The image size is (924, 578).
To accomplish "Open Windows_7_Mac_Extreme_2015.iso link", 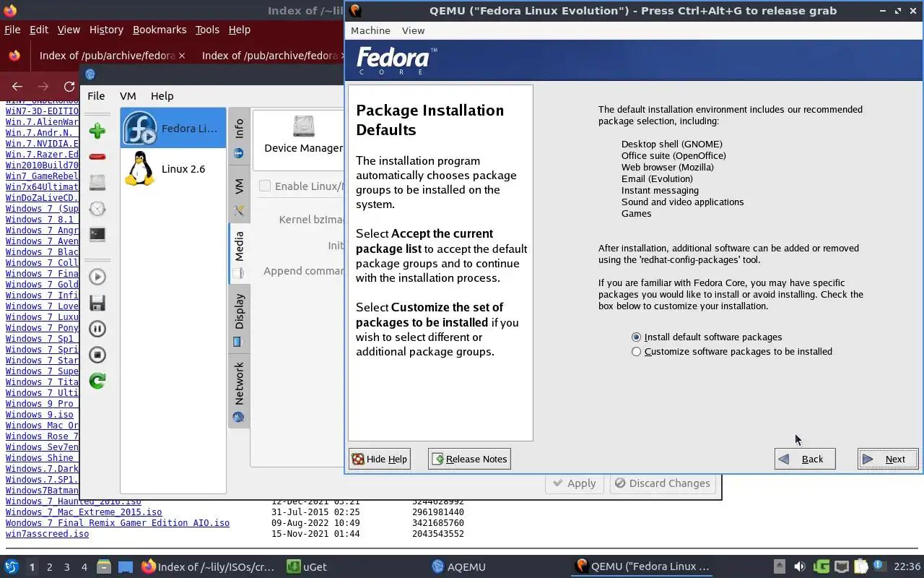I will [84, 512].
